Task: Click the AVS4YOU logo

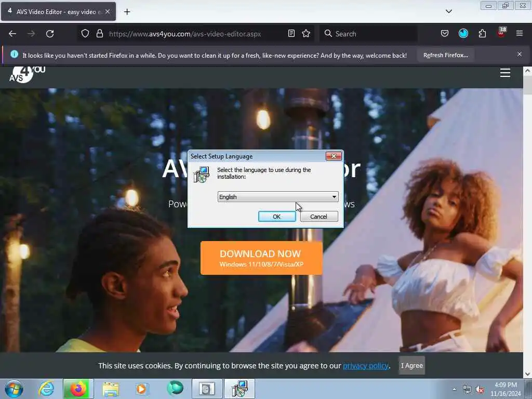Action: point(27,74)
